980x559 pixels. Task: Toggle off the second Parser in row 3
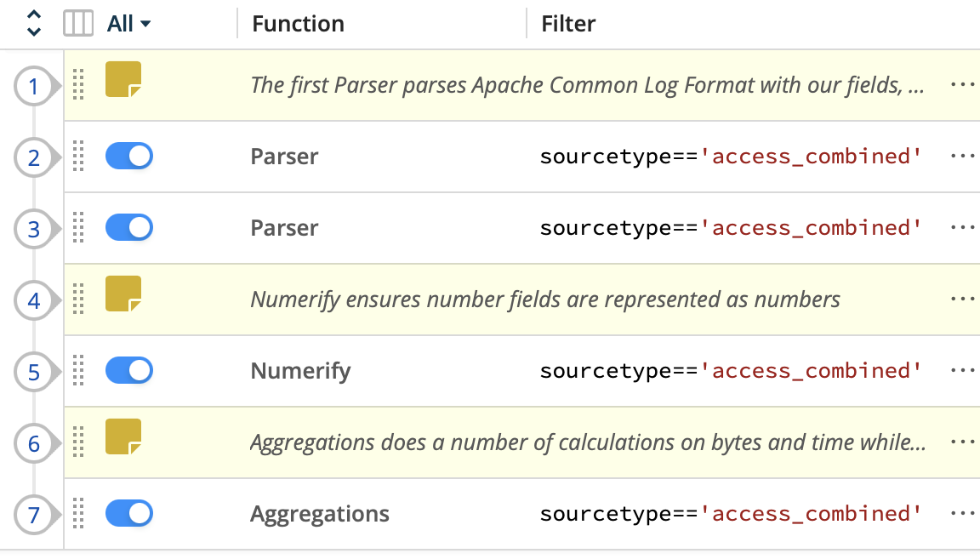tap(129, 228)
